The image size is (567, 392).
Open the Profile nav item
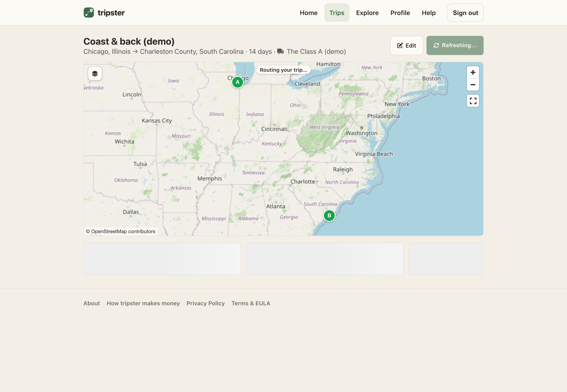pyautogui.click(x=400, y=13)
